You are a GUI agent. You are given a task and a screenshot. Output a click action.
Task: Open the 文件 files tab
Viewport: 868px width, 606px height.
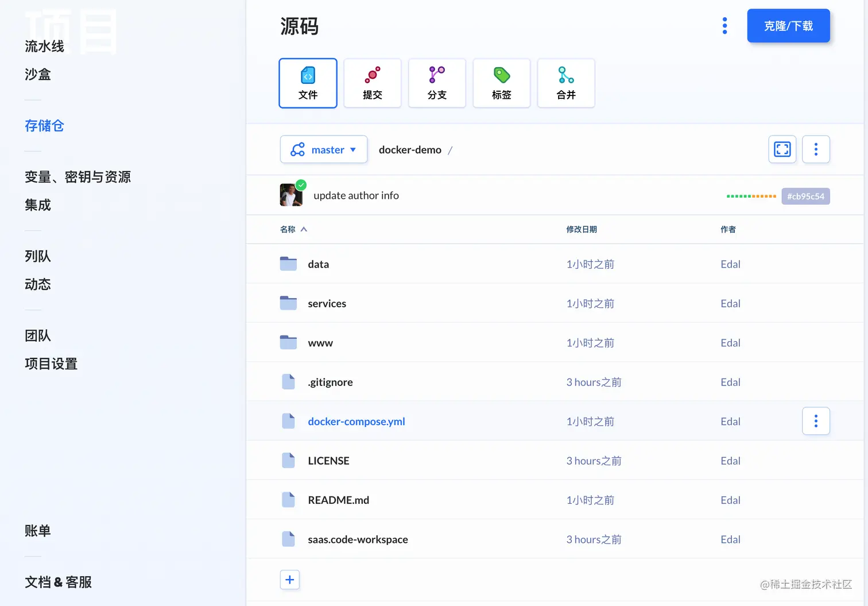point(308,83)
